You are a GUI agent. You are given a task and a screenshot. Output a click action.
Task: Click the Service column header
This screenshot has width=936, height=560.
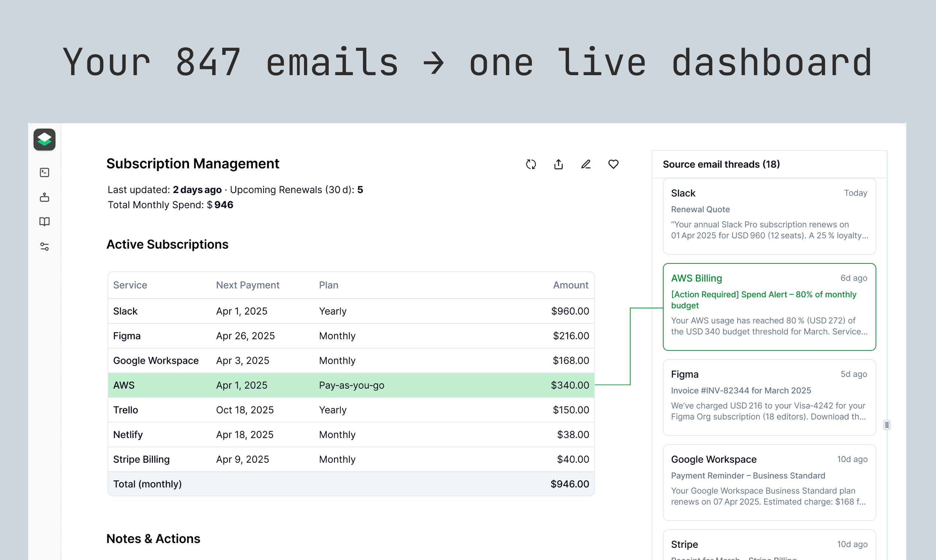(130, 285)
